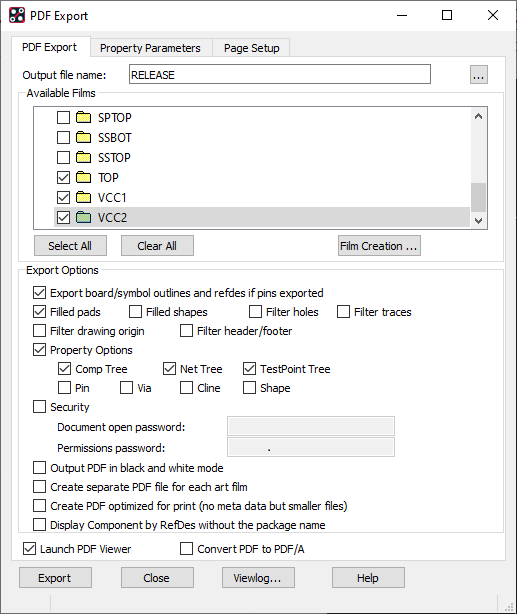517x614 pixels.
Task: Uncheck the Property Options group checkbox
Action: click(x=40, y=349)
